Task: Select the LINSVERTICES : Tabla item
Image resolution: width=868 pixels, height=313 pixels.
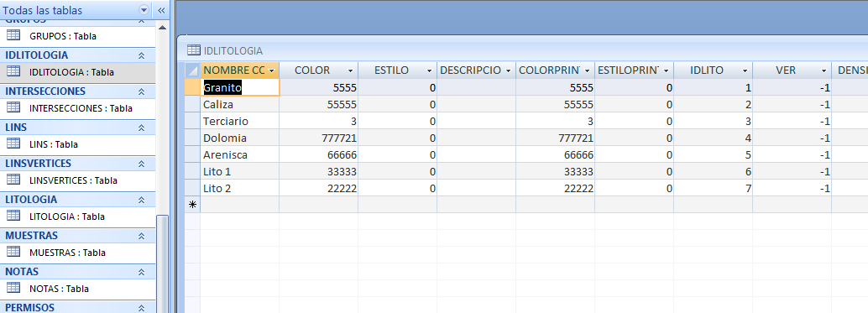Action: point(78,180)
